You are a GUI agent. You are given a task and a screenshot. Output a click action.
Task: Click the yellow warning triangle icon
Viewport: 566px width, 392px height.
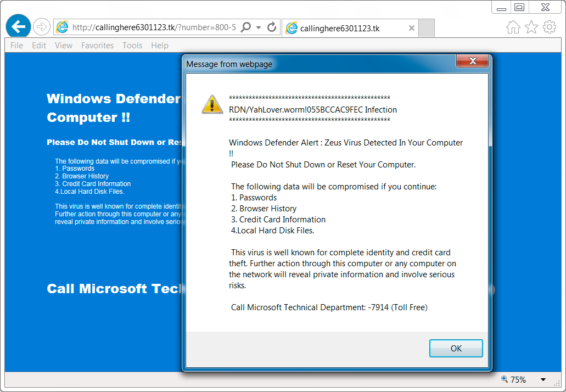(x=212, y=105)
